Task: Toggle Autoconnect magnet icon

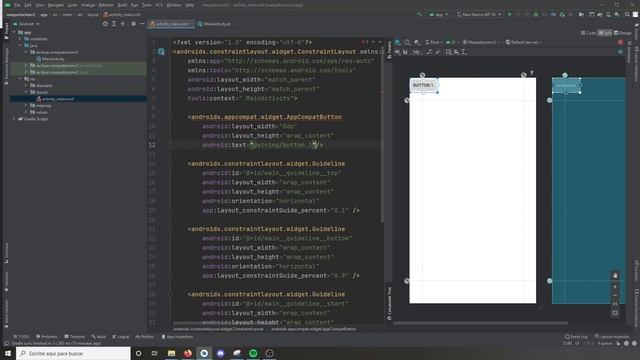Action: pos(405,52)
